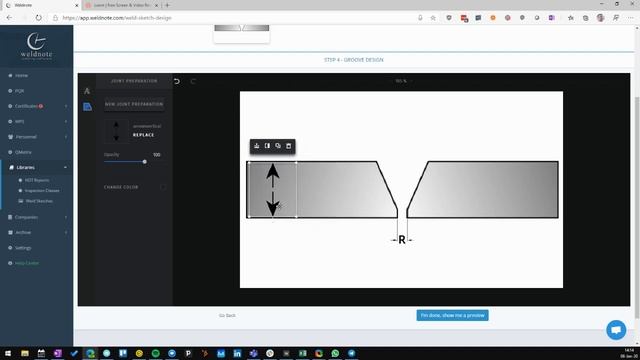Send selected arrow element to back
This screenshot has height=360, width=640.
[x=257, y=146]
